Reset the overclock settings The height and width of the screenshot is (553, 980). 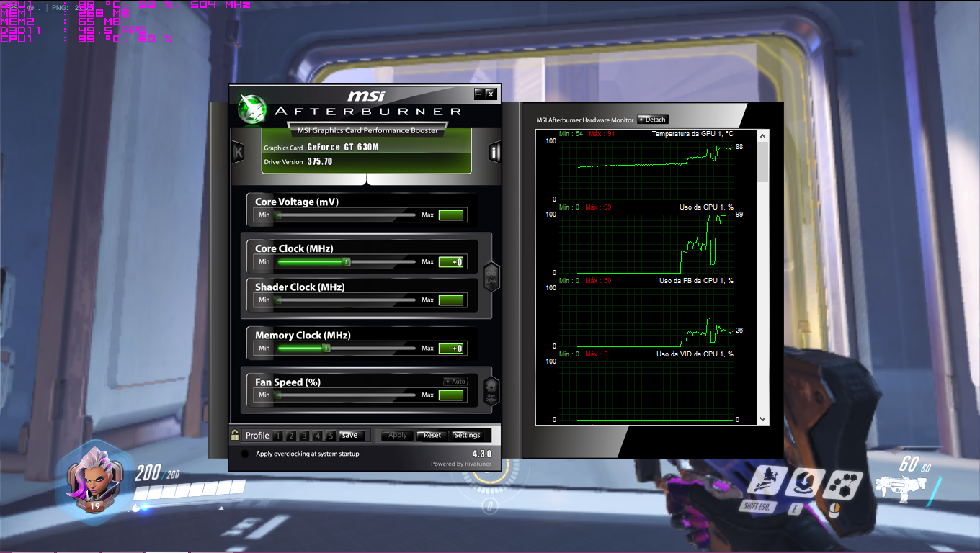pos(432,435)
